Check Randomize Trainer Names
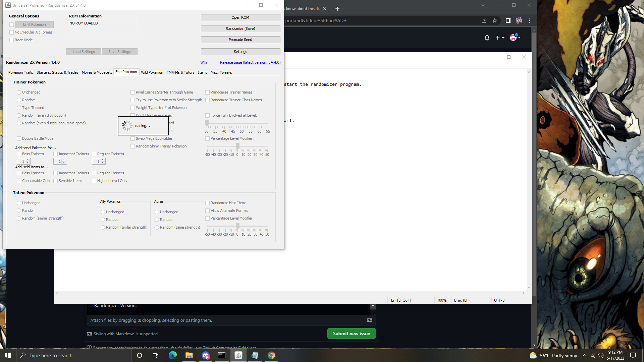Screen dimensions: 644x362 (x=208, y=93)
